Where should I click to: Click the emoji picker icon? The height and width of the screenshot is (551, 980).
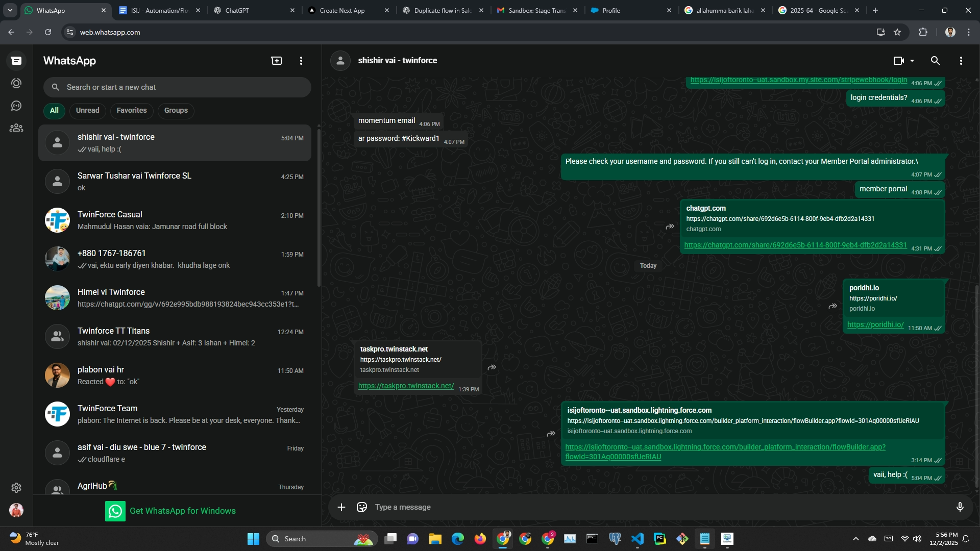362,507
